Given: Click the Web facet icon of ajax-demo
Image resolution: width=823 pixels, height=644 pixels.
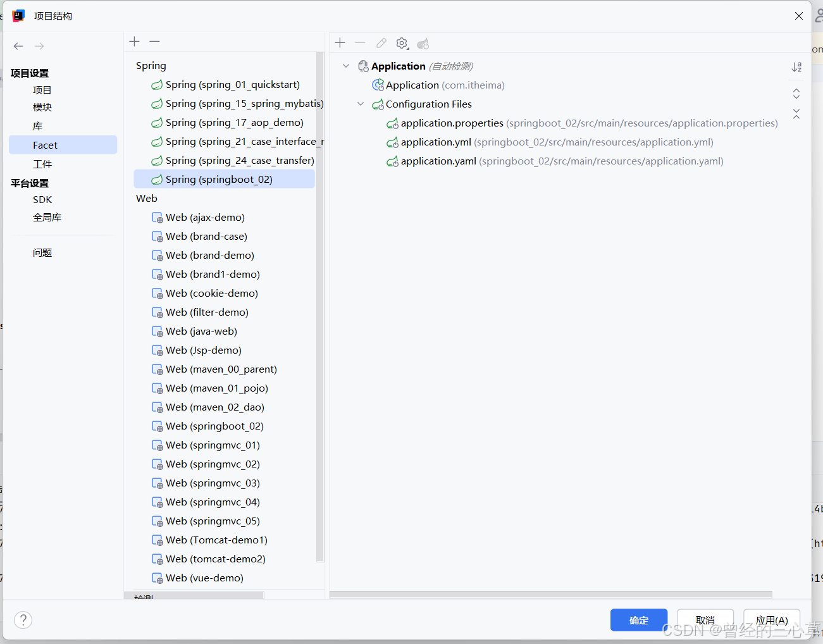Looking at the screenshot, I should coord(158,218).
